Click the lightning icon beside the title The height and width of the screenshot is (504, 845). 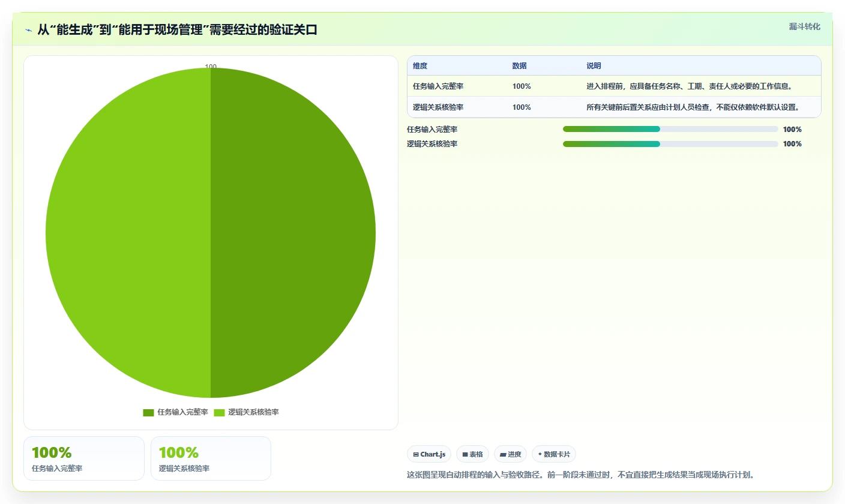[28, 30]
